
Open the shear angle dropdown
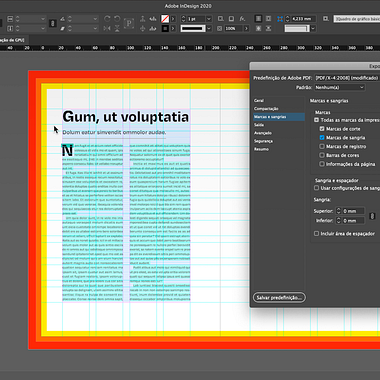[96, 29]
